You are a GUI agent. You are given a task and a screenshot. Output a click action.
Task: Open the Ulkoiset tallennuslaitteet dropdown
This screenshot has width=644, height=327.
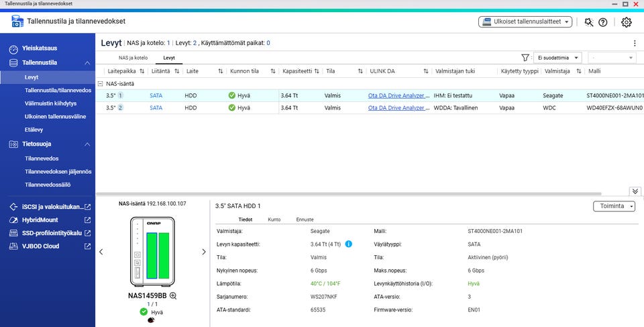click(x=525, y=21)
